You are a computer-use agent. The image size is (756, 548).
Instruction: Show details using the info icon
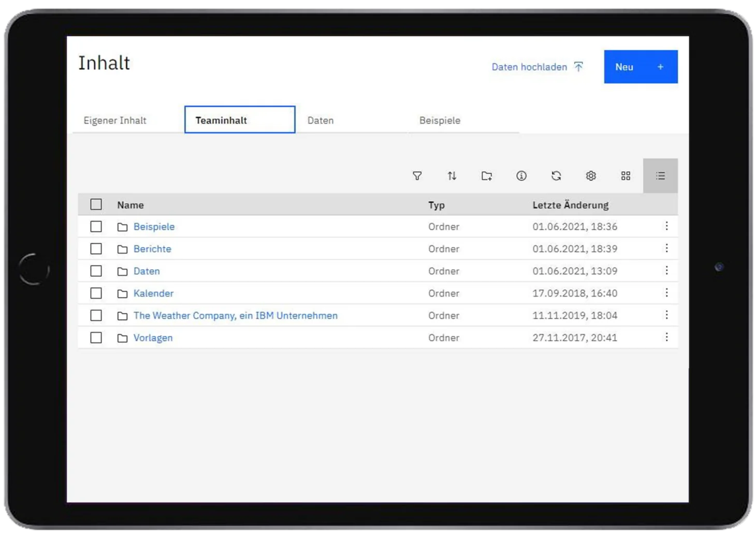521,176
